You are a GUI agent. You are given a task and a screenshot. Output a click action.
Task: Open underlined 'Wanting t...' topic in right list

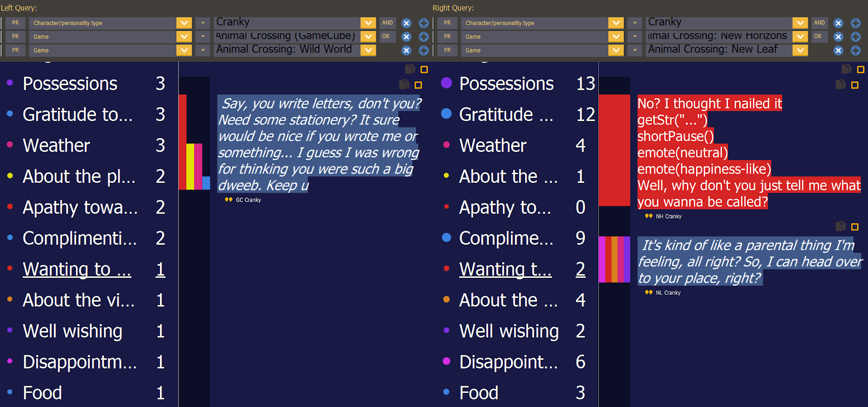click(506, 269)
